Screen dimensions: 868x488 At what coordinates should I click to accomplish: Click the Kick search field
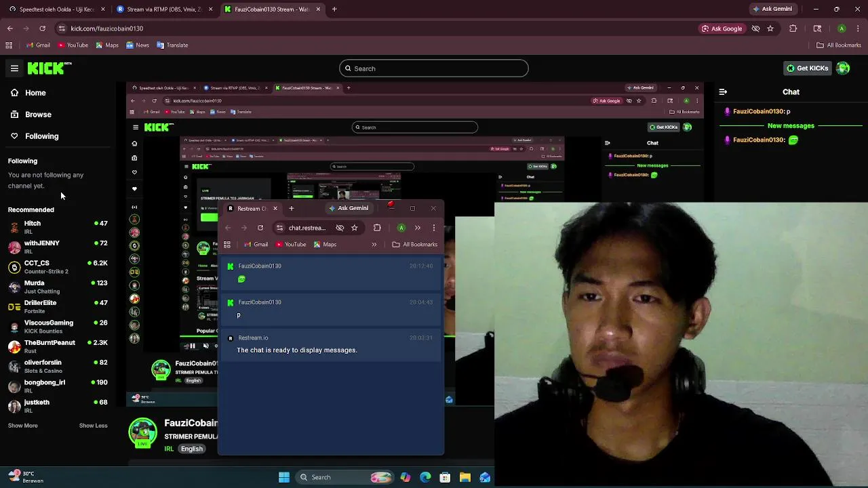(x=433, y=68)
